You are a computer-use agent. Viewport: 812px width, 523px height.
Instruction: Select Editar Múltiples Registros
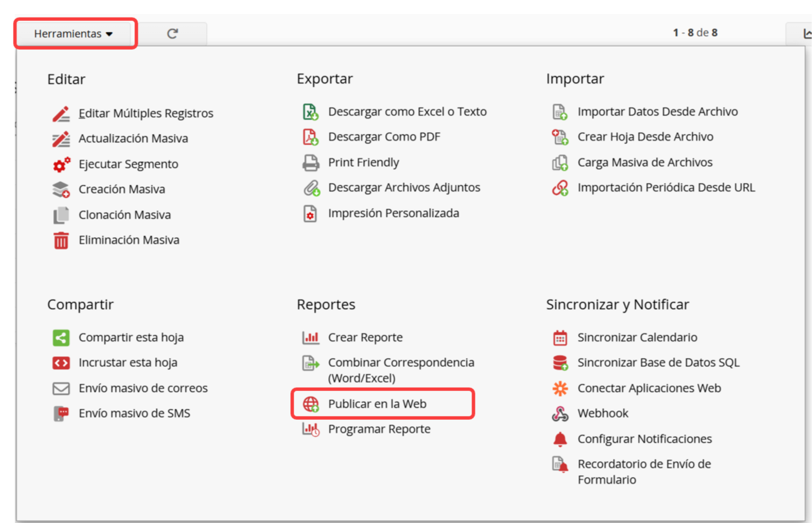pos(146,113)
